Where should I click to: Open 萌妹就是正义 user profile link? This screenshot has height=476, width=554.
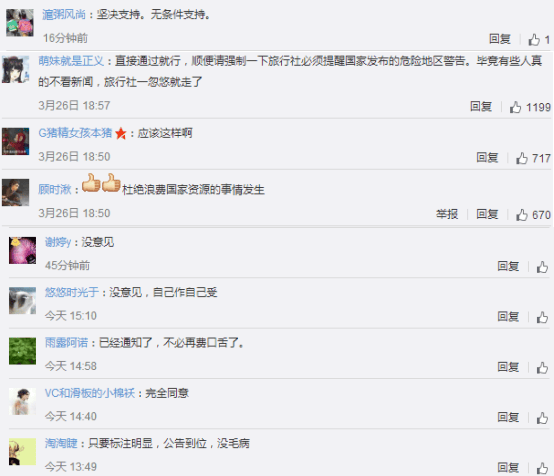click(x=71, y=61)
